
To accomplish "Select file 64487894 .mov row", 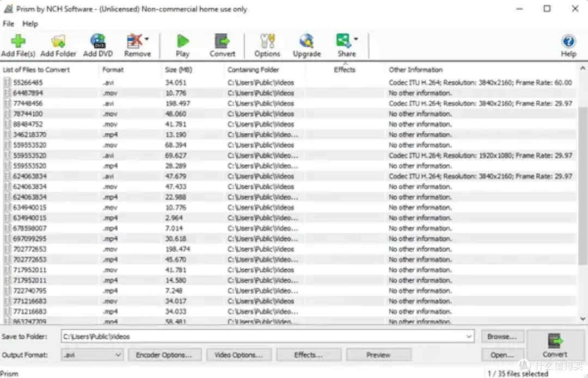I will (289, 93).
